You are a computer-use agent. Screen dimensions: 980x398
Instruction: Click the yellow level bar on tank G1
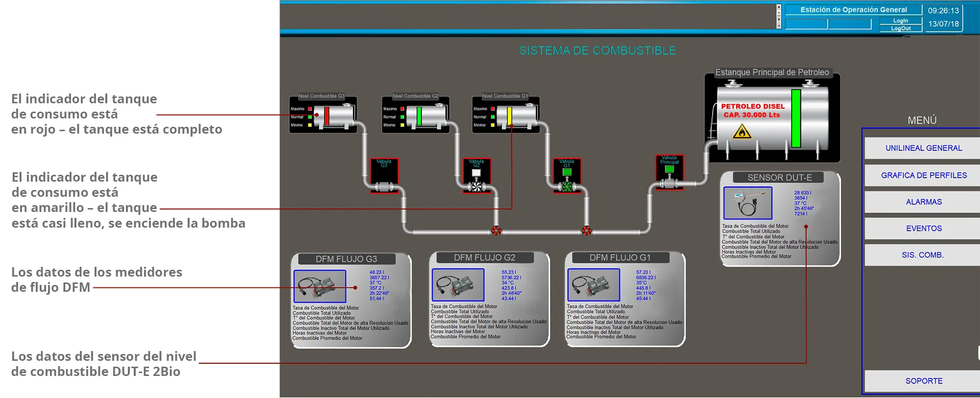click(x=510, y=117)
